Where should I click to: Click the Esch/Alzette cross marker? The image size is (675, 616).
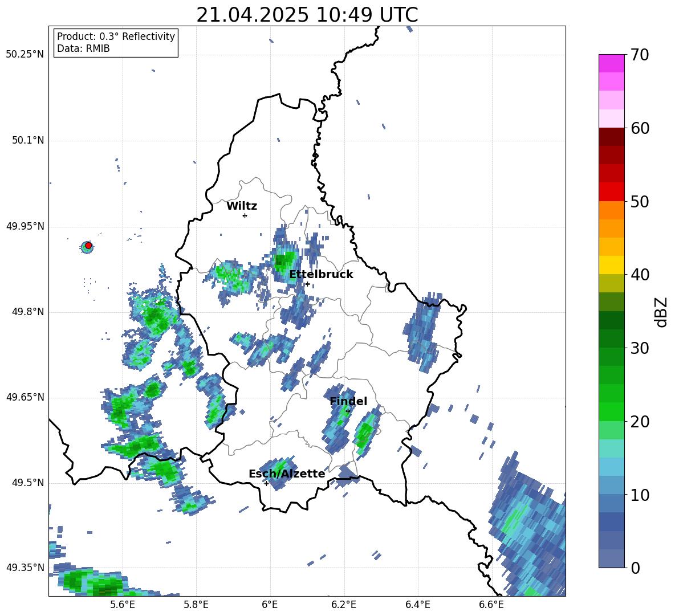pyautogui.click(x=266, y=483)
